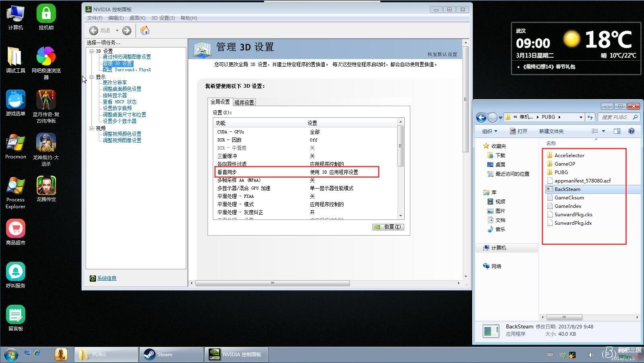Open 计算机 desktop icon

click(x=15, y=18)
